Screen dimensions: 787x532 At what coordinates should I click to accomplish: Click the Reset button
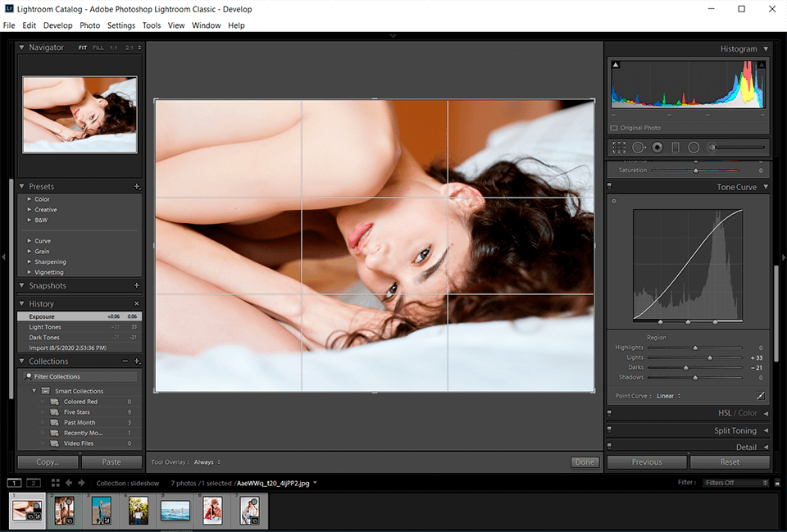[730, 462]
